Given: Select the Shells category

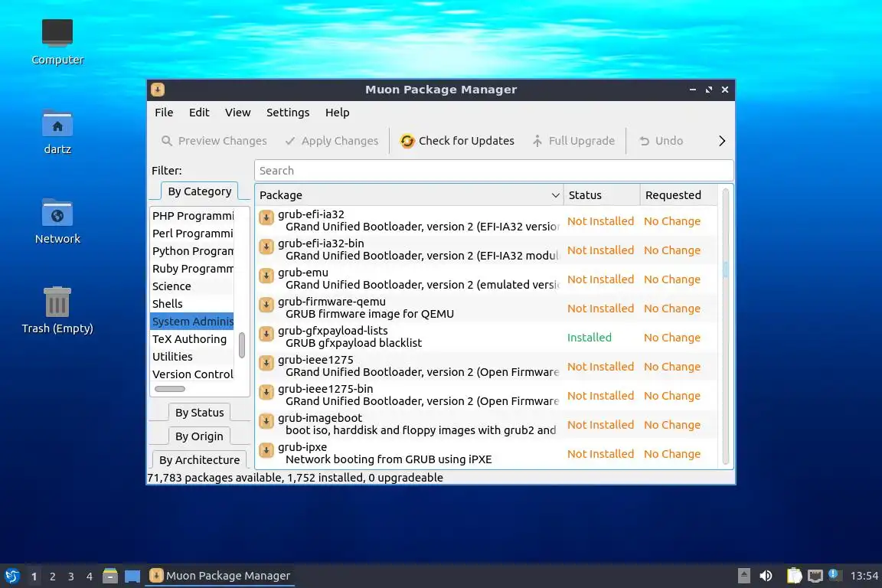Looking at the screenshot, I should pyautogui.click(x=192, y=304).
